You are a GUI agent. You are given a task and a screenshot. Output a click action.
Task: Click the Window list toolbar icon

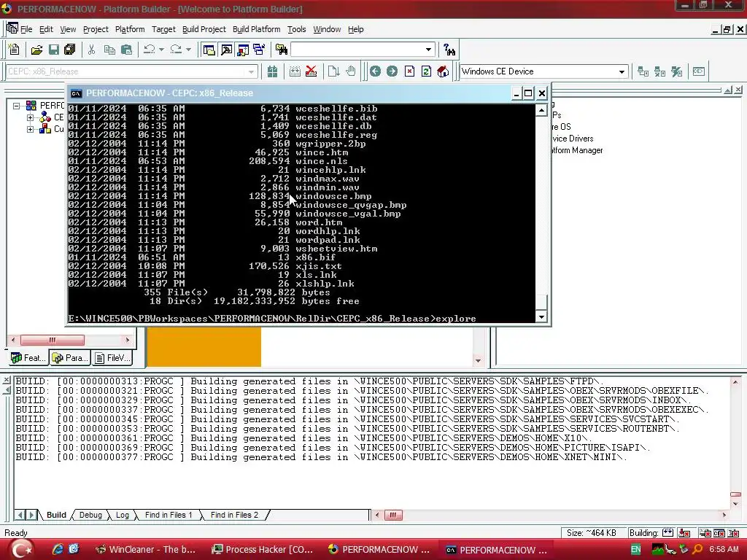click(x=259, y=50)
